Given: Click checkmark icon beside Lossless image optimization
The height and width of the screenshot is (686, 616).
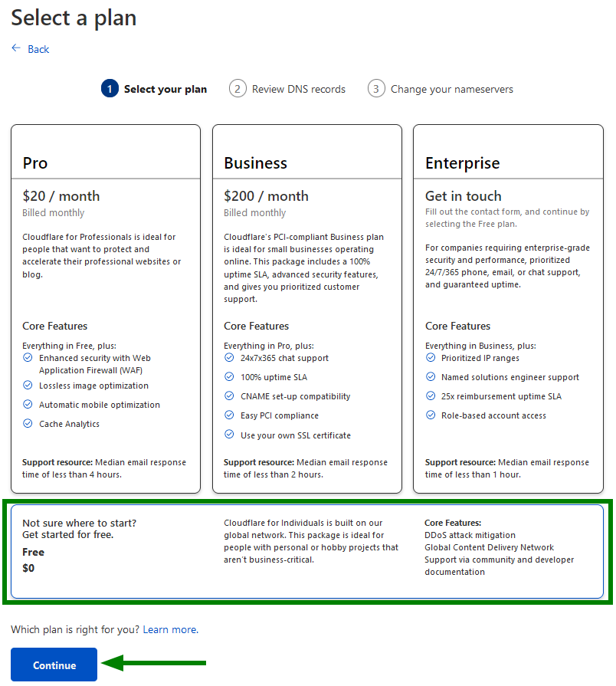Looking at the screenshot, I should (x=28, y=385).
